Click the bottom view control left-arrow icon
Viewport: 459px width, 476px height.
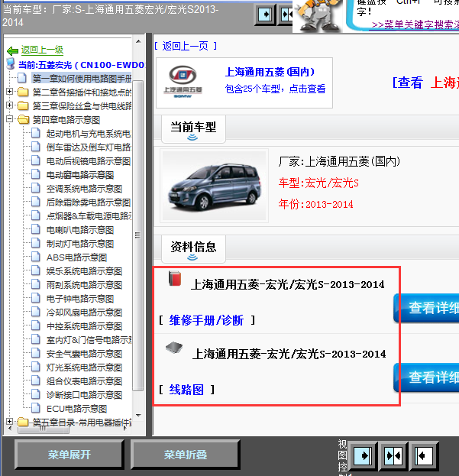point(424,455)
